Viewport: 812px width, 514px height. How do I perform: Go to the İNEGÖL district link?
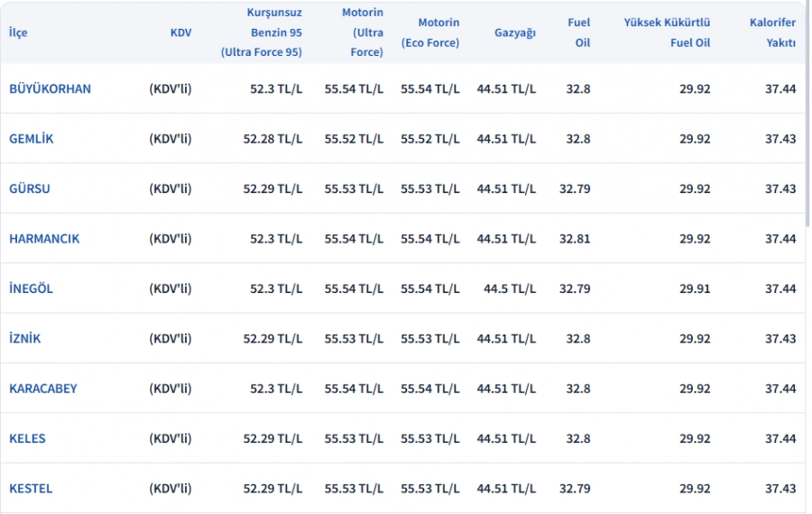[31, 289]
